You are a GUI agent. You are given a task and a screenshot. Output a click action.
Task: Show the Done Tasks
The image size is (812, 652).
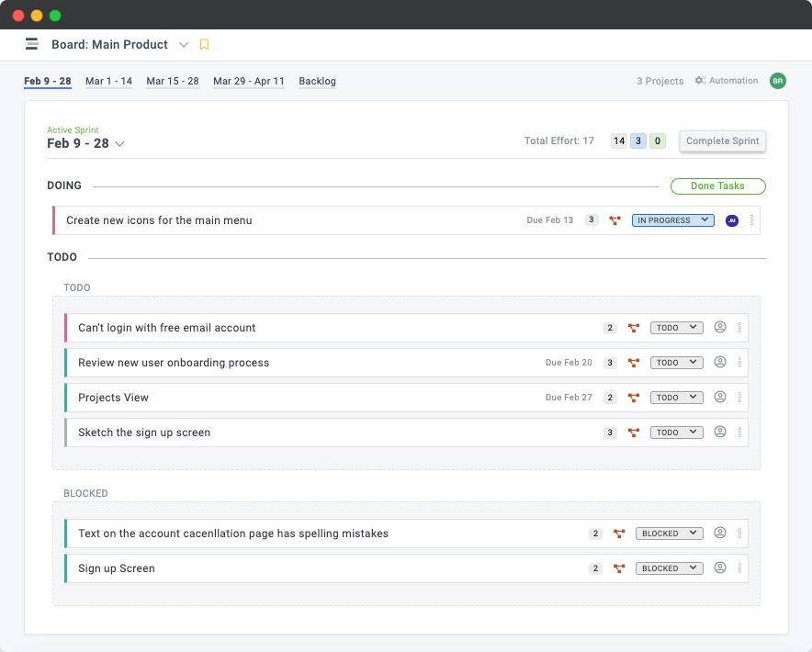717,185
